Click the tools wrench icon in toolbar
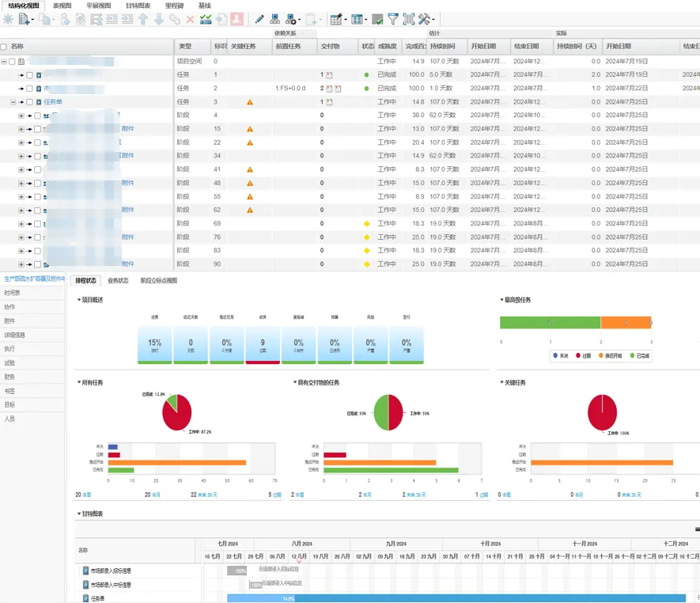 (425, 19)
